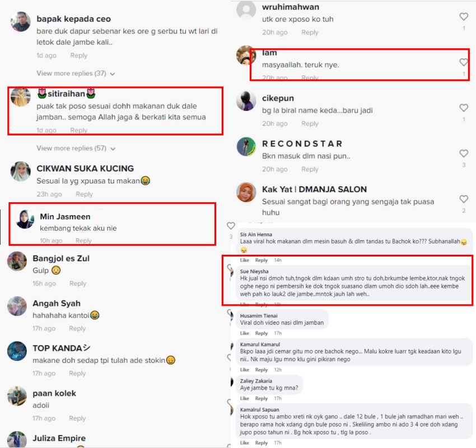476x448 pixels.
Task: Expand View more replies (57)
Action: pyautogui.click(x=76, y=148)
